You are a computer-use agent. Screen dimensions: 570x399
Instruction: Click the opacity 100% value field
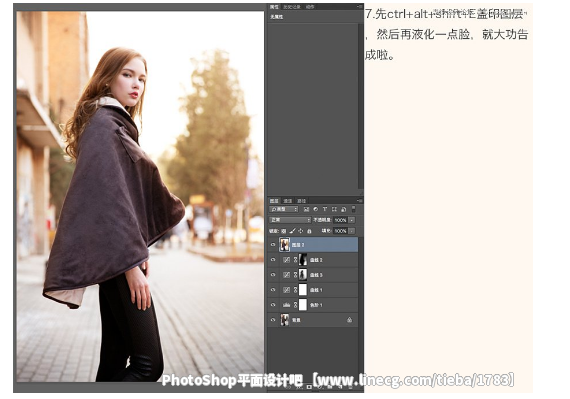(341, 220)
